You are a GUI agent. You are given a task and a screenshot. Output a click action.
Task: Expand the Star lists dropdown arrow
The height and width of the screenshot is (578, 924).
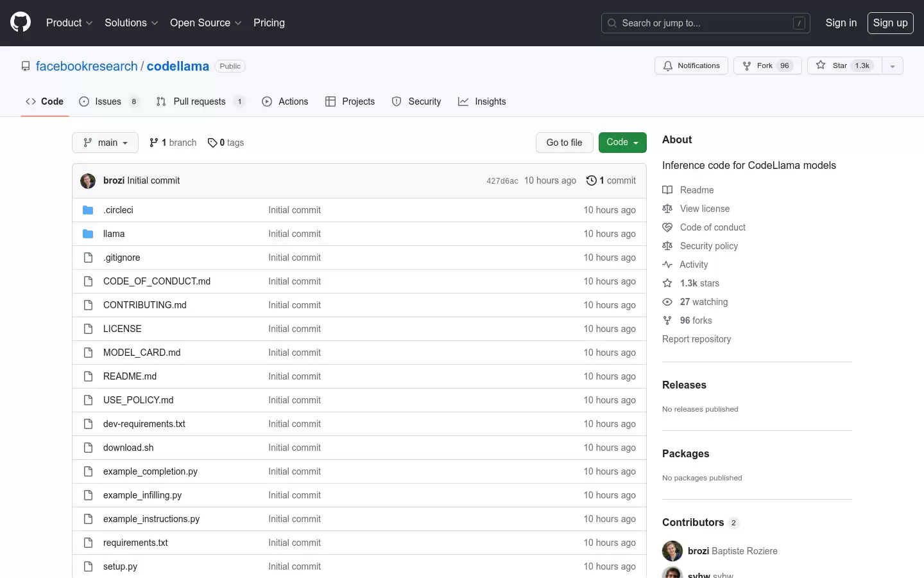click(893, 66)
